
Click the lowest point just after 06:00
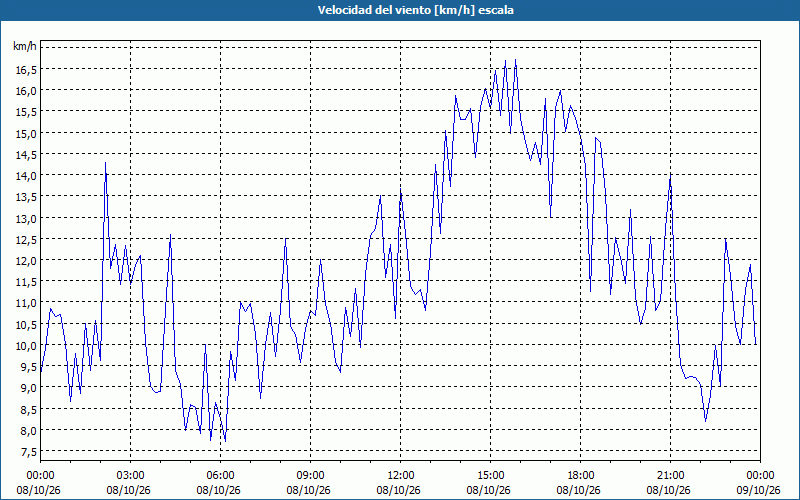[x=225, y=441]
